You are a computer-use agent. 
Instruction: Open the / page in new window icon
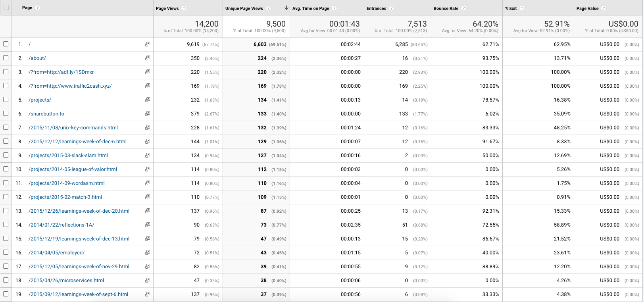pyautogui.click(x=148, y=44)
